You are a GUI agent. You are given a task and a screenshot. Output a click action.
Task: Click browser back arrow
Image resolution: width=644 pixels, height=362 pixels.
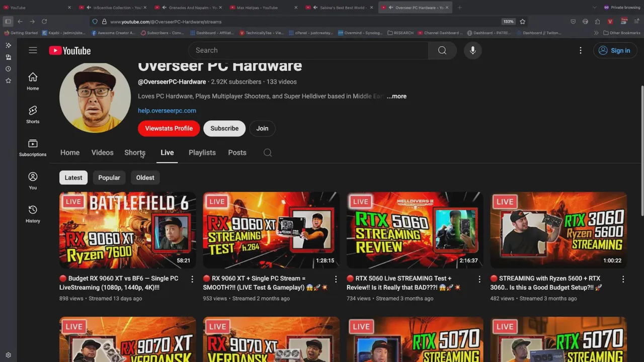(x=20, y=22)
